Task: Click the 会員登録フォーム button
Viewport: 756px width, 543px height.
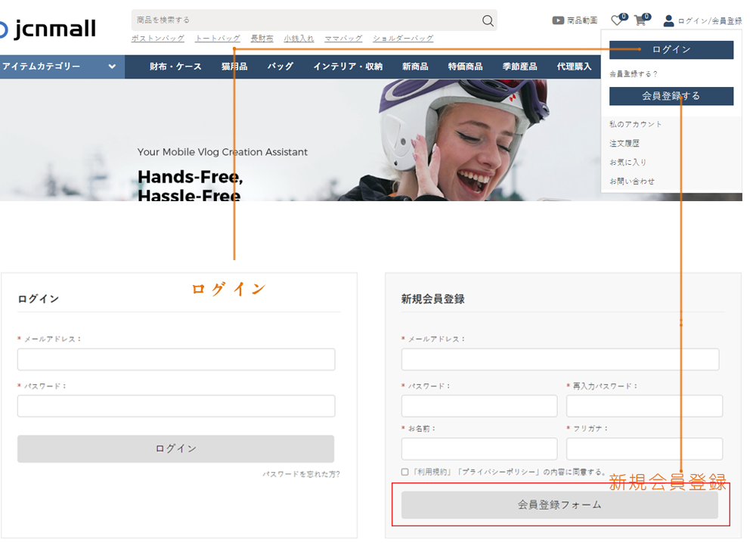Action: point(559,505)
